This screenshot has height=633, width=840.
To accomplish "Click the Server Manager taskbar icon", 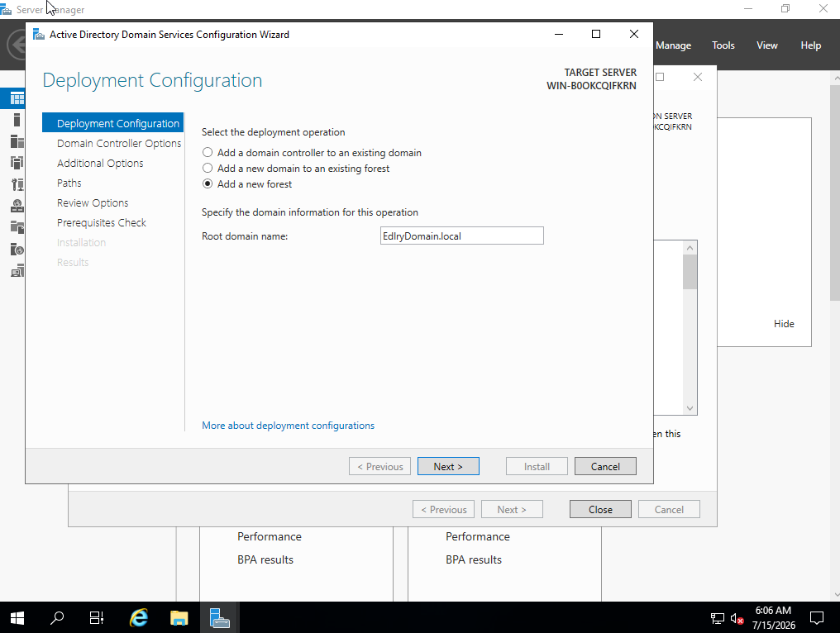I will (x=219, y=618).
